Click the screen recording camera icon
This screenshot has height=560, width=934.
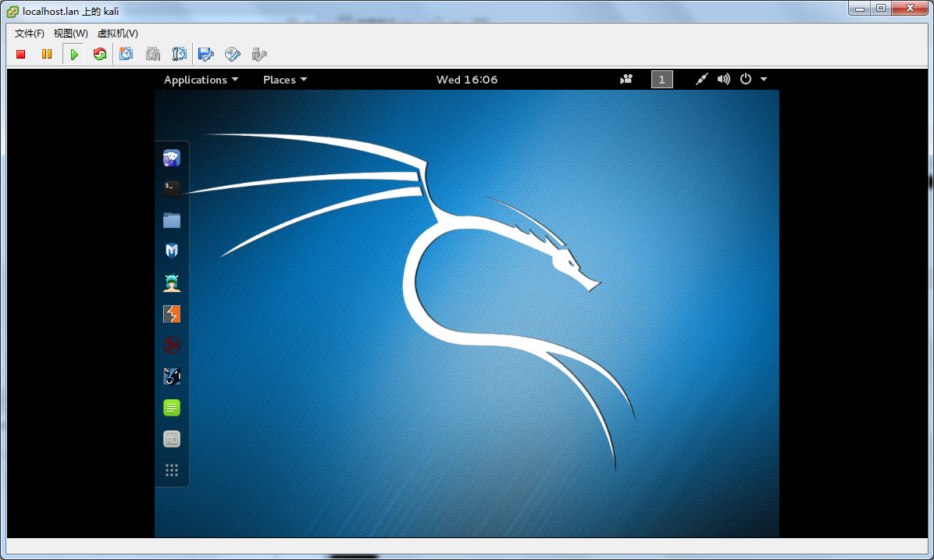coord(626,79)
